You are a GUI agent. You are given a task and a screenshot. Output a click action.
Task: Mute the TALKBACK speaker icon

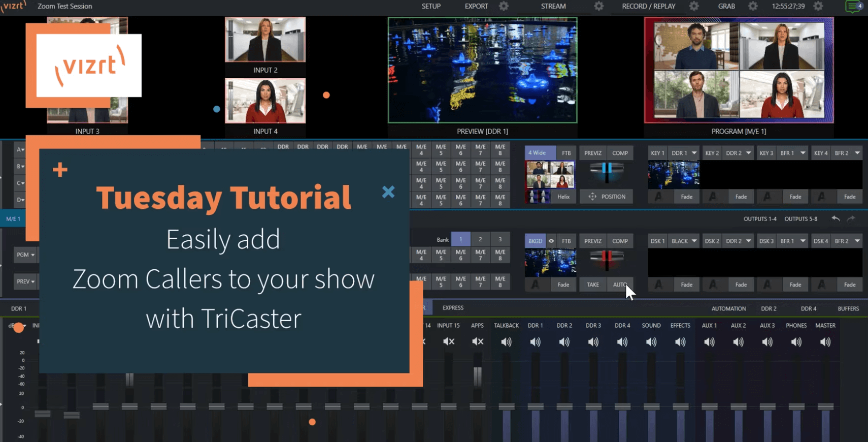[x=506, y=342]
